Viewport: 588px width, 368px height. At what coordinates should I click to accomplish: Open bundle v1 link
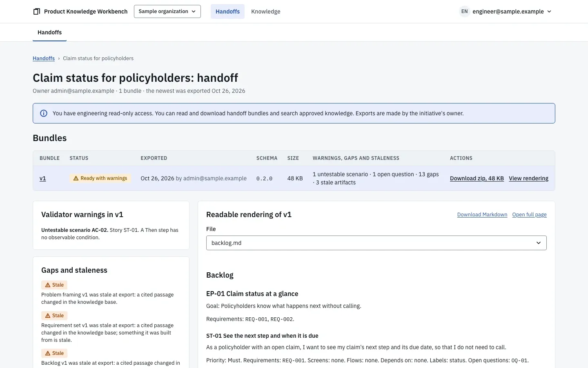43,178
